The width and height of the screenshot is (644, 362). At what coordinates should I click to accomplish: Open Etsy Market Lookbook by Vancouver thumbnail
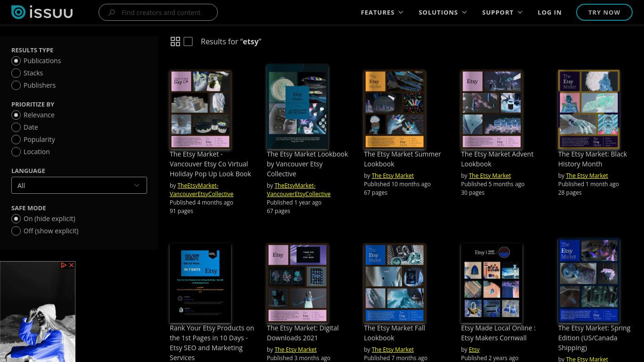297,107
